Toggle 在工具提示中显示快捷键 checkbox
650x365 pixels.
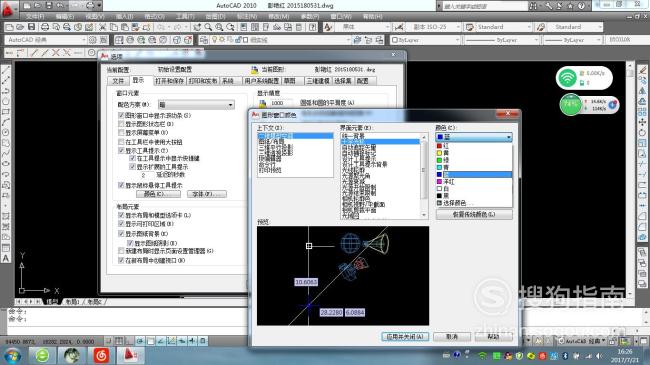pos(132,158)
